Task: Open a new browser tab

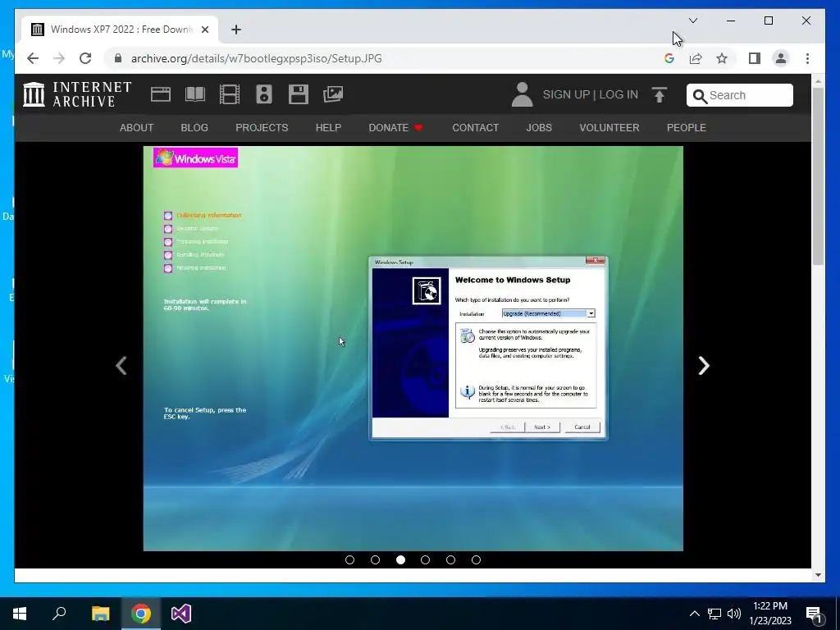Action: 236,30
